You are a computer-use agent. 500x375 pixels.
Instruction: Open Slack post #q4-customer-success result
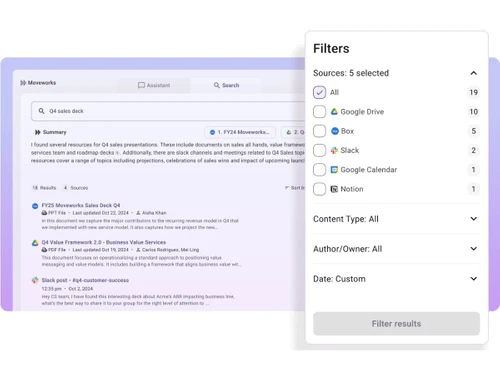[x=85, y=280]
